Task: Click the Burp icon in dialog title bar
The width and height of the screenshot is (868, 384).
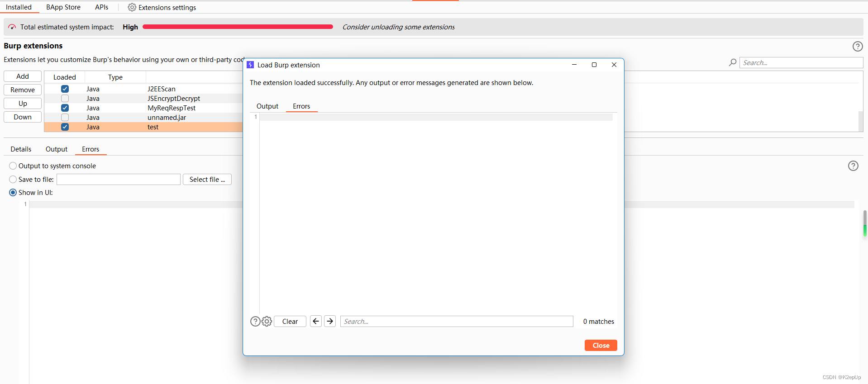Action: [250, 65]
